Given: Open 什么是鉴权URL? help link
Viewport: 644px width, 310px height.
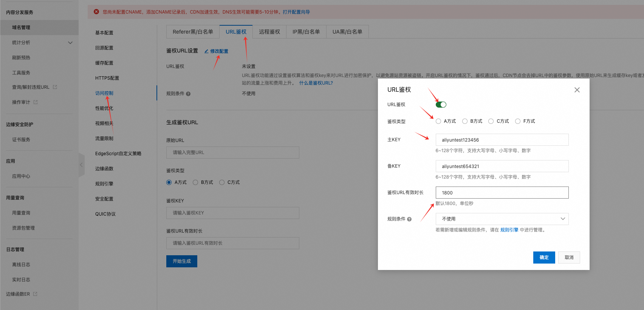Looking at the screenshot, I should (316, 83).
